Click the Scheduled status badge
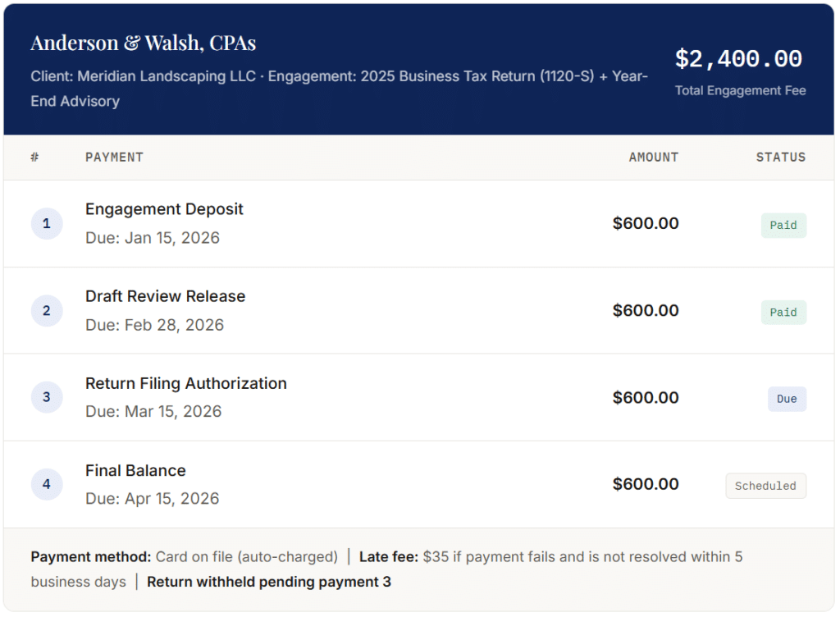The height and width of the screenshot is (617, 840). pyautogui.click(x=765, y=486)
